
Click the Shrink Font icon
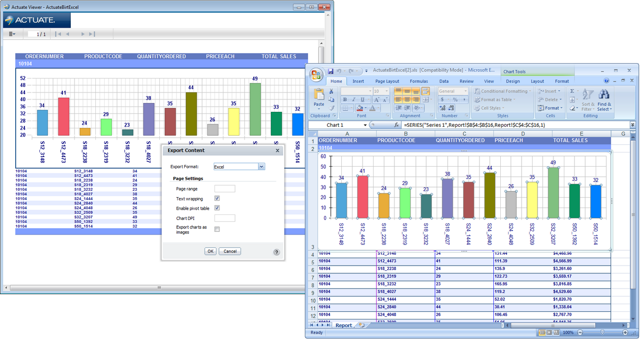coord(385,100)
